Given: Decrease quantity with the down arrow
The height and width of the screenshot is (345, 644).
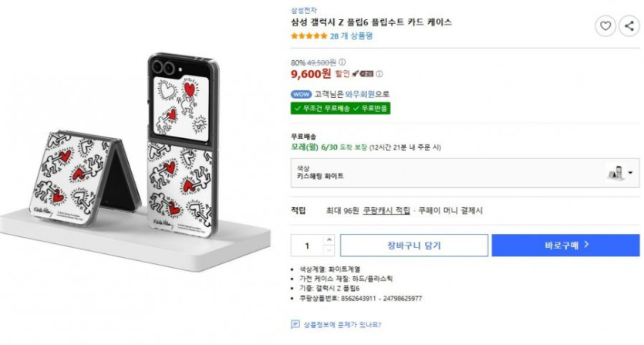Looking at the screenshot, I should [329, 250].
